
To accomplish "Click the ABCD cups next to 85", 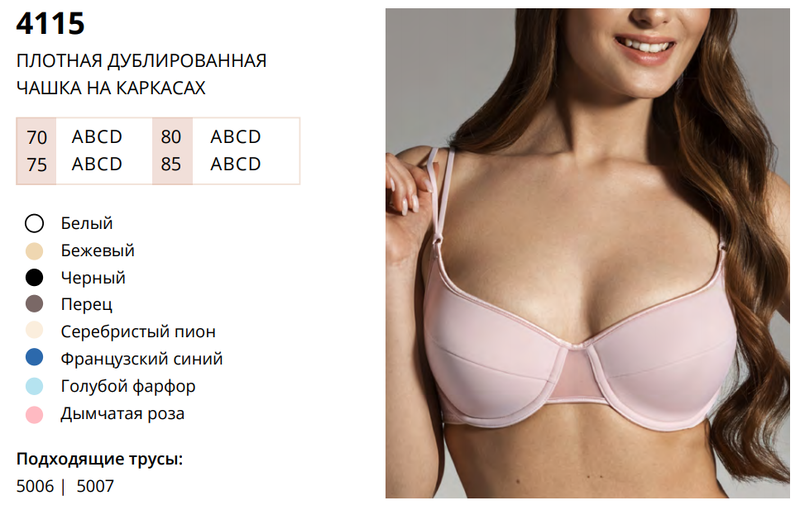I will 236,164.
